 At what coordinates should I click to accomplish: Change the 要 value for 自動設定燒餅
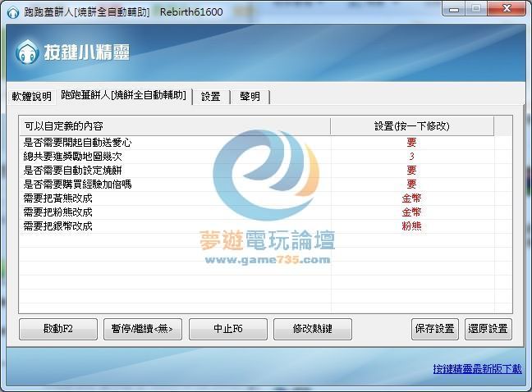(x=411, y=171)
